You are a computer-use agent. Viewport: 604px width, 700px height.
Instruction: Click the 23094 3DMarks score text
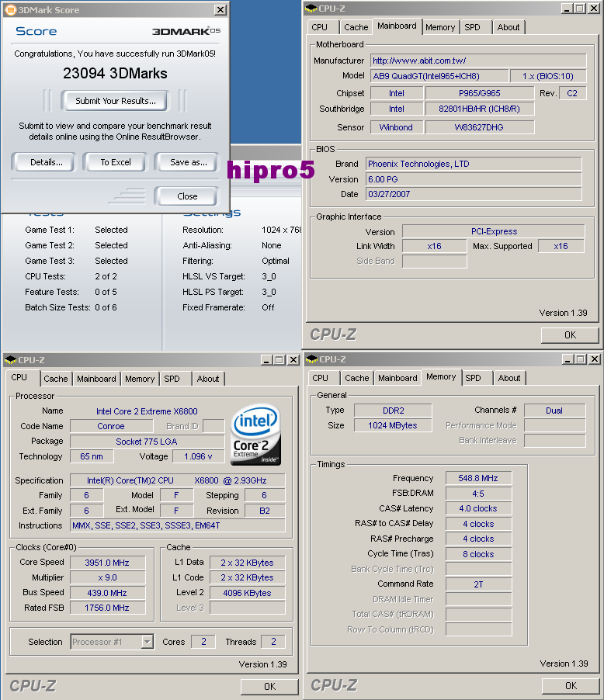pos(115,73)
